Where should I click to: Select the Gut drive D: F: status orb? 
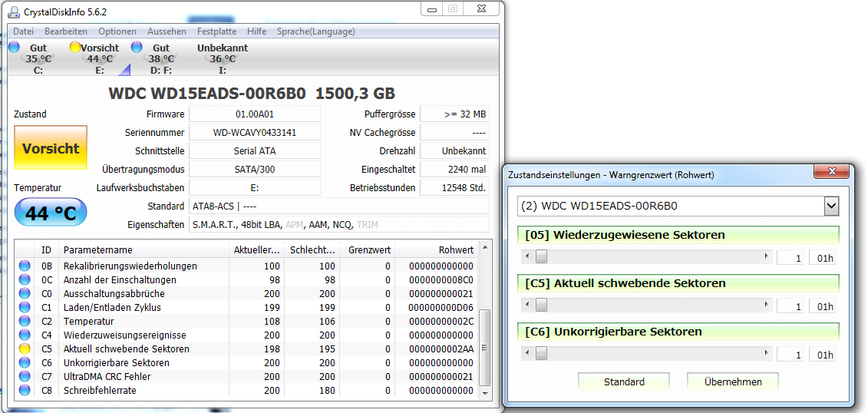(137, 47)
